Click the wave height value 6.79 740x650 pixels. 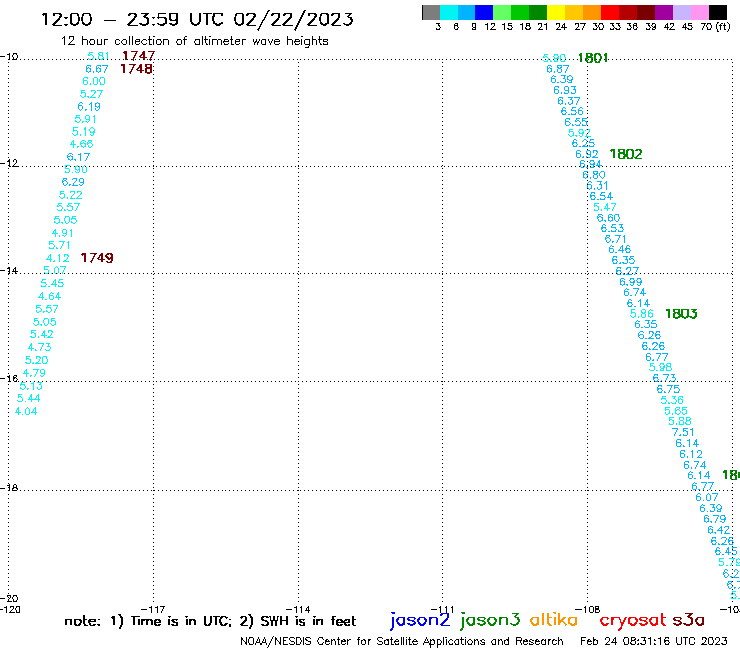click(715, 519)
